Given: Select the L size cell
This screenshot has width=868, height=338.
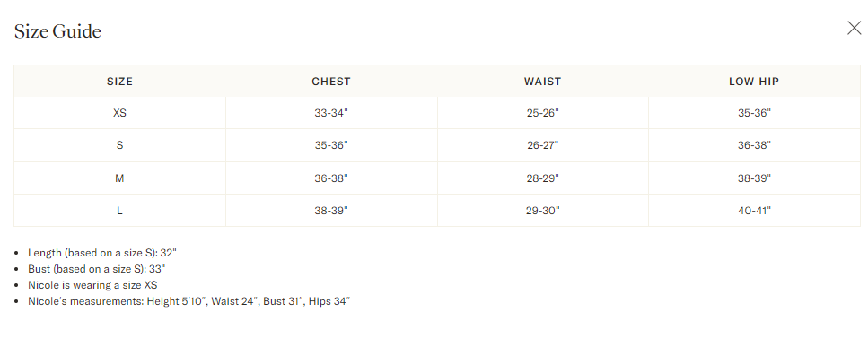Looking at the screenshot, I should (119, 210).
